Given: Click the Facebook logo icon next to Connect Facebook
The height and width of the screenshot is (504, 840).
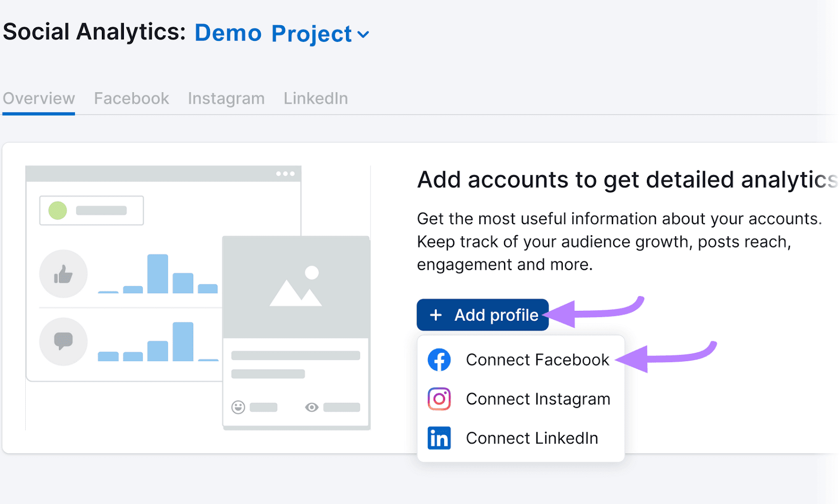Looking at the screenshot, I should (439, 360).
